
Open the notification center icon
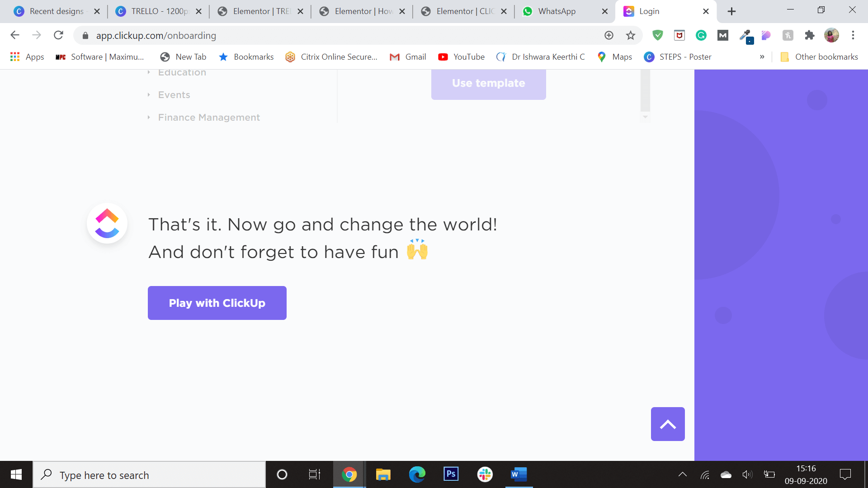tap(845, 474)
